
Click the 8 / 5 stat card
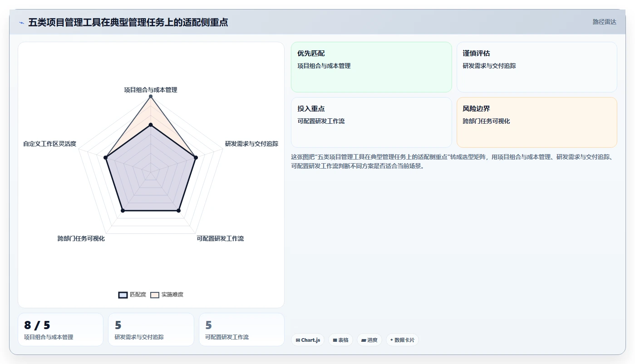pos(60,330)
